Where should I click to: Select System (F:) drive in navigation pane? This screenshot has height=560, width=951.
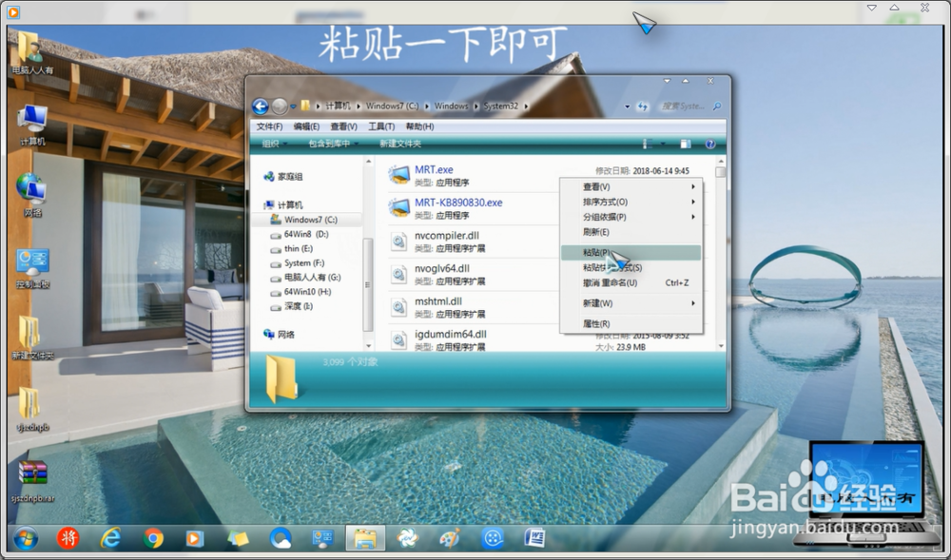coord(298,263)
